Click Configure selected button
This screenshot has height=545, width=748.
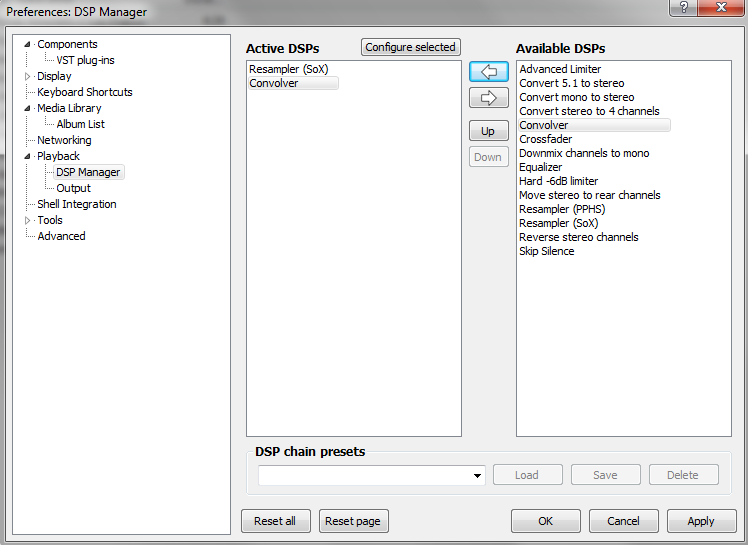[x=410, y=47]
